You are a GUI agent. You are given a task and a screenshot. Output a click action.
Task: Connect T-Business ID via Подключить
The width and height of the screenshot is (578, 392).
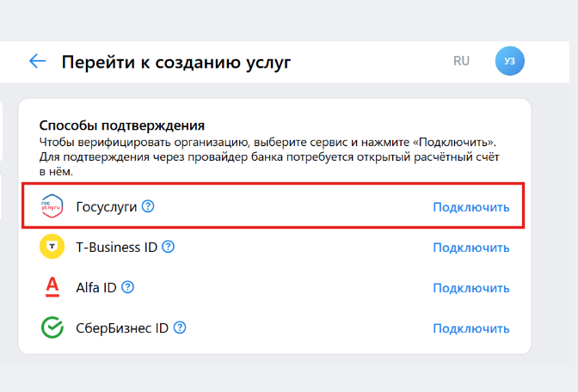[x=471, y=248]
